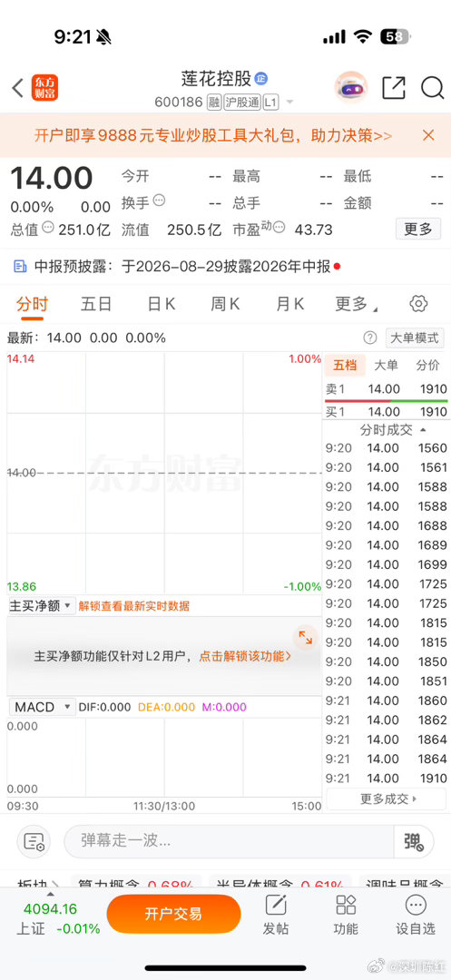Click 点击解锁该功能 link
This screenshot has height=980, width=451.
246,656
